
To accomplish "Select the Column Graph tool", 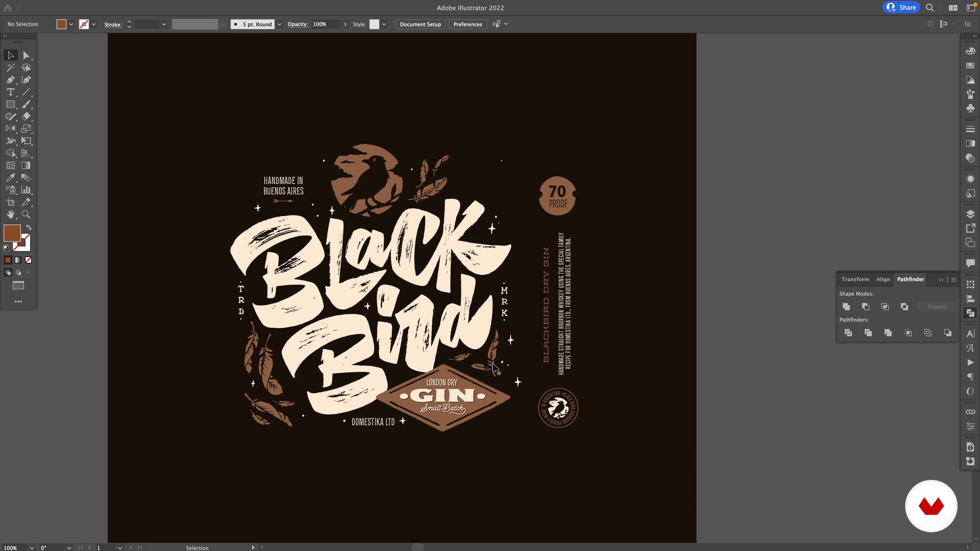I will coord(27,190).
